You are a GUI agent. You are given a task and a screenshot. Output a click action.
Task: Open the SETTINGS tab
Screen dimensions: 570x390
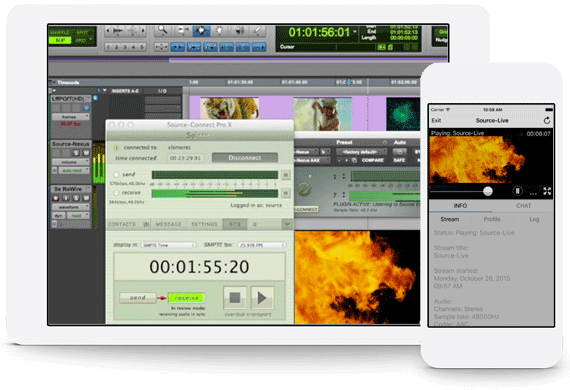click(x=204, y=224)
